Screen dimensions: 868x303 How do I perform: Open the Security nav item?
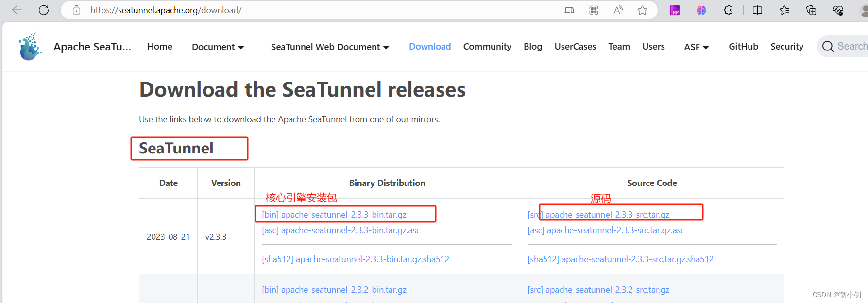[x=787, y=47]
